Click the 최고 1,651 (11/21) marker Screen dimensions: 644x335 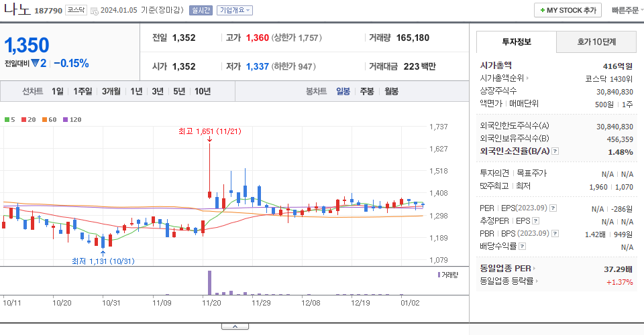click(x=210, y=131)
